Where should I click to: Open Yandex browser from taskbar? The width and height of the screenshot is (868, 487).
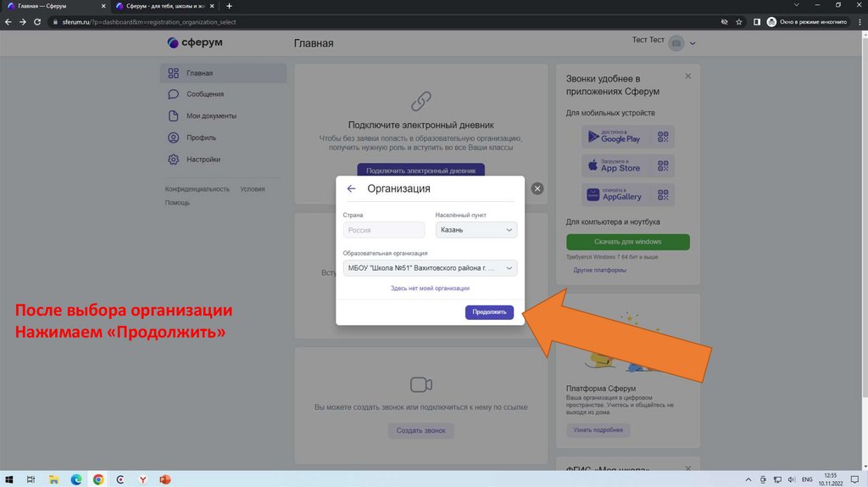tap(142, 479)
